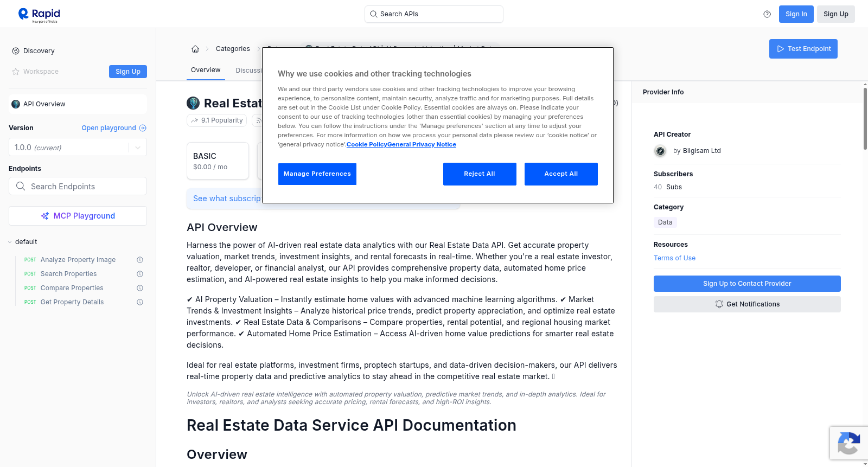Reject All cookies

pos(480,174)
